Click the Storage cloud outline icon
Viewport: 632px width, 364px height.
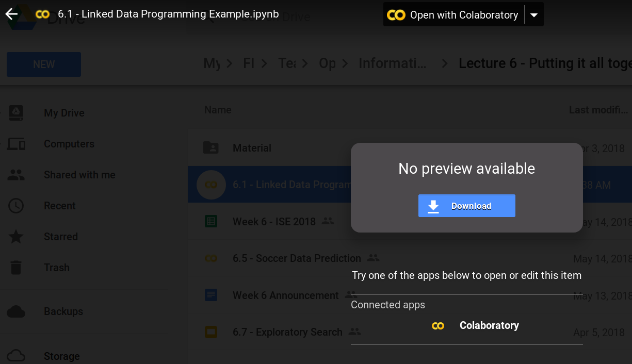tap(16, 355)
